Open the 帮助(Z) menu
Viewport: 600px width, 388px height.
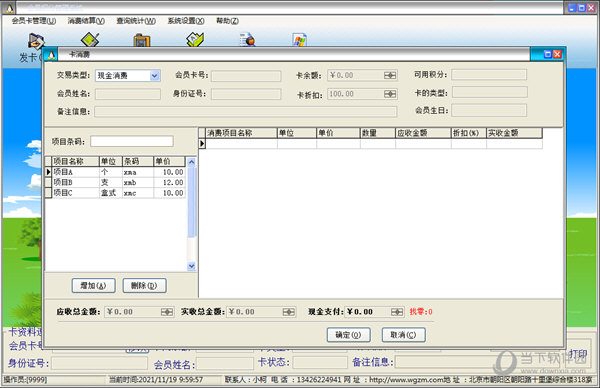tap(227, 21)
